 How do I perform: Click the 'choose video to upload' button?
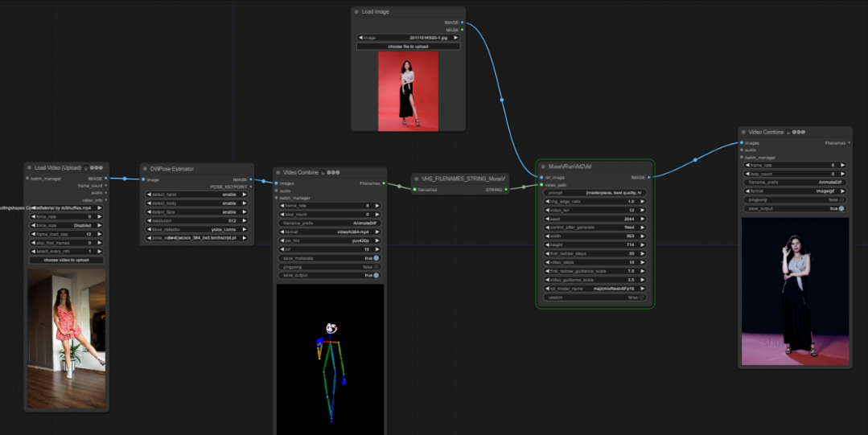[x=66, y=261]
